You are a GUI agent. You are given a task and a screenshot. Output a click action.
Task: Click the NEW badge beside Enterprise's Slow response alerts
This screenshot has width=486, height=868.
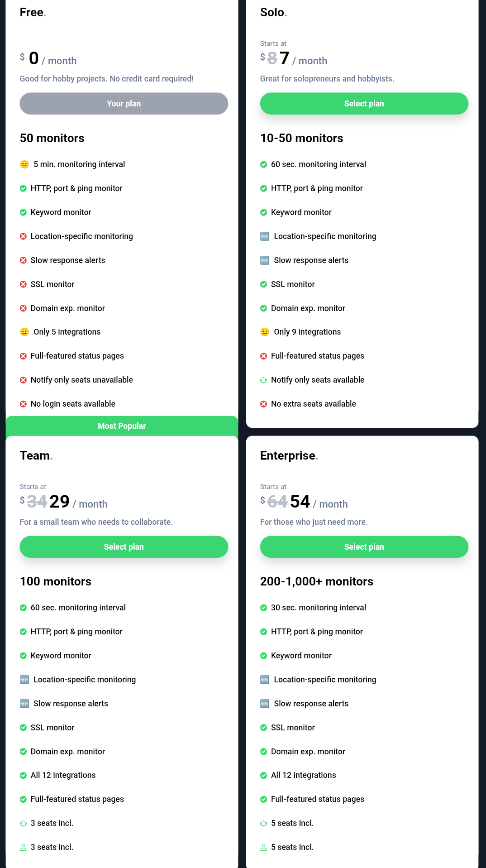tap(265, 704)
